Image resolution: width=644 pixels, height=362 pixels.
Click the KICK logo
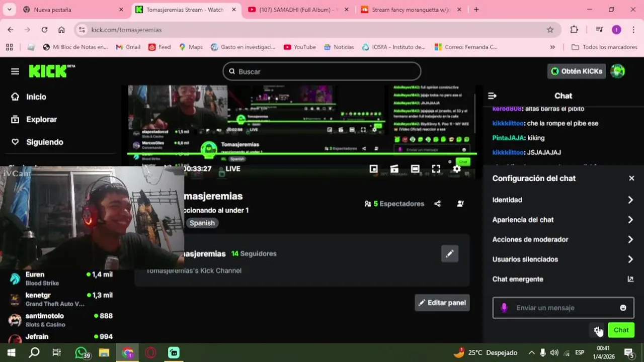tap(51, 71)
